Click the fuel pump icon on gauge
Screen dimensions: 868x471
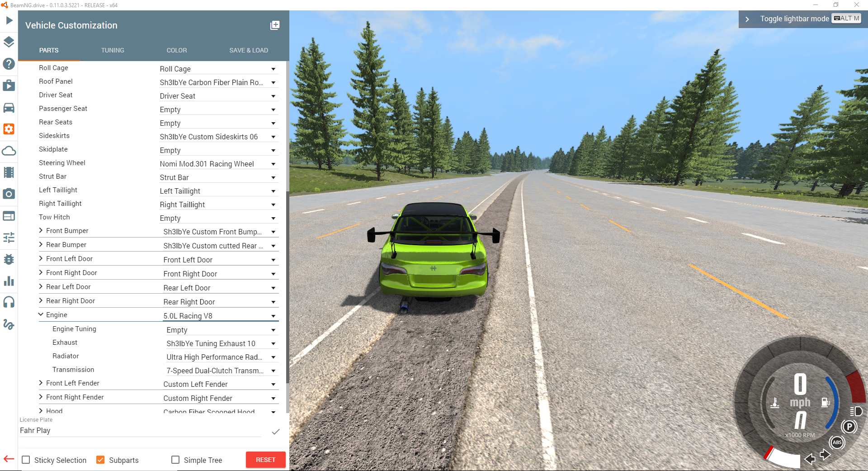tap(826, 402)
